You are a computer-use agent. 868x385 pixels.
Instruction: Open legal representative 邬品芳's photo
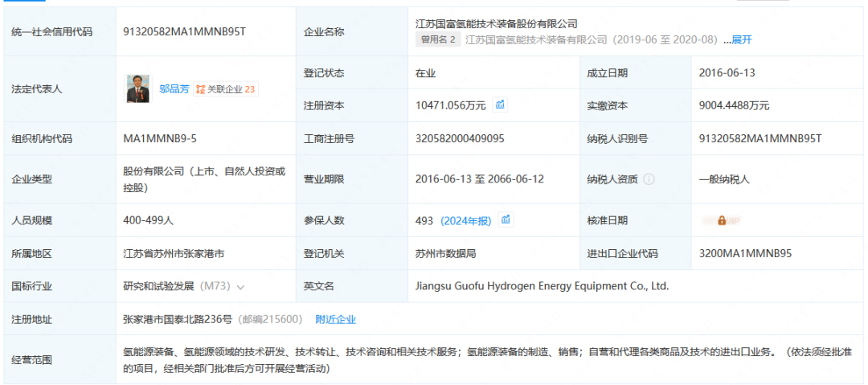137,88
